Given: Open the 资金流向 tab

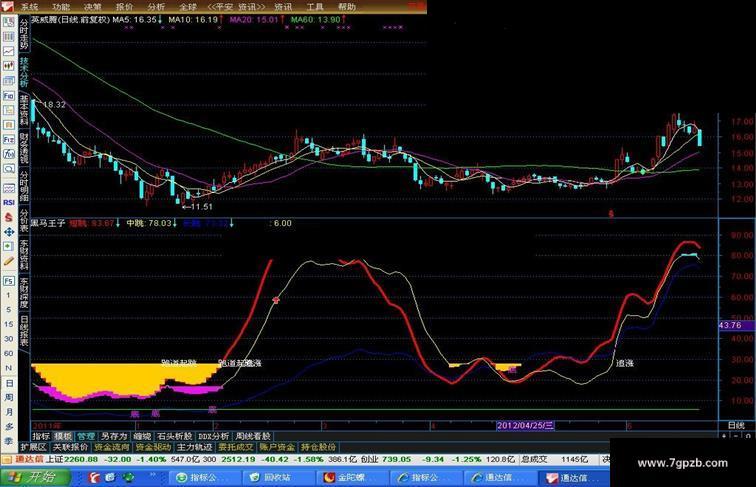Looking at the screenshot, I should coord(112,447).
